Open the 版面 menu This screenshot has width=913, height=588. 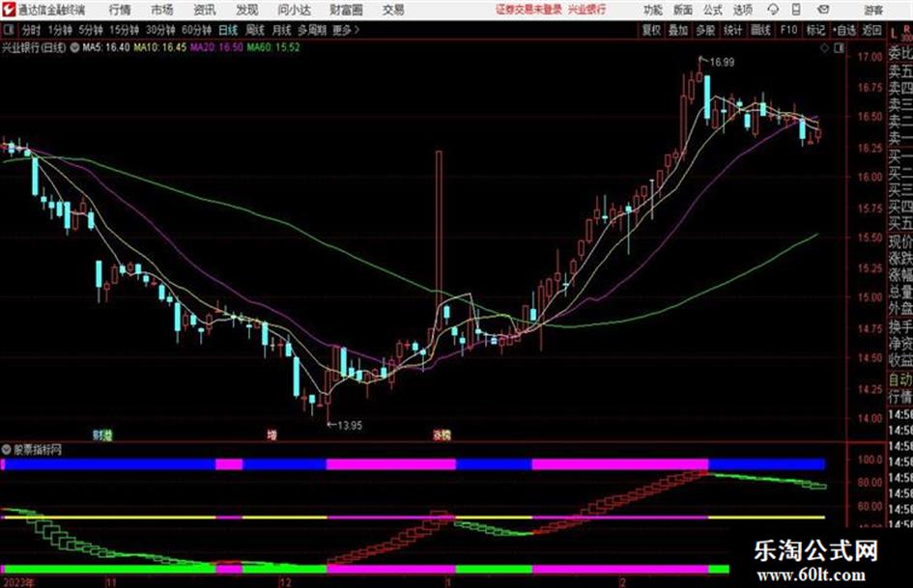(x=682, y=10)
